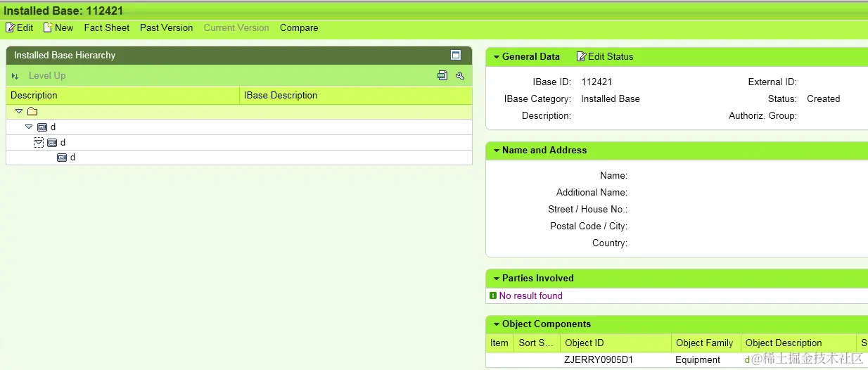
Task: Open hierarchy personalization wrench icon
Action: [x=460, y=75]
